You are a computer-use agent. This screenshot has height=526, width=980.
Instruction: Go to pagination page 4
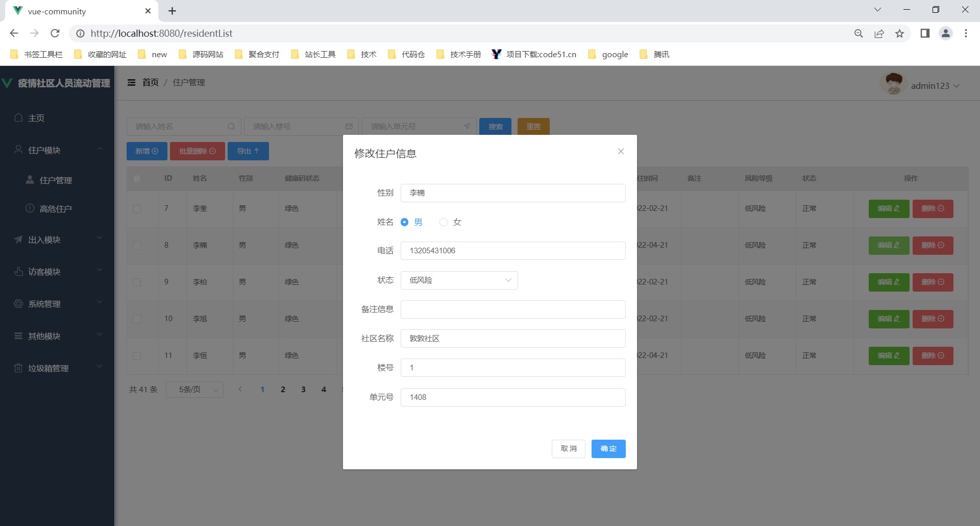pyautogui.click(x=324, y=390)
